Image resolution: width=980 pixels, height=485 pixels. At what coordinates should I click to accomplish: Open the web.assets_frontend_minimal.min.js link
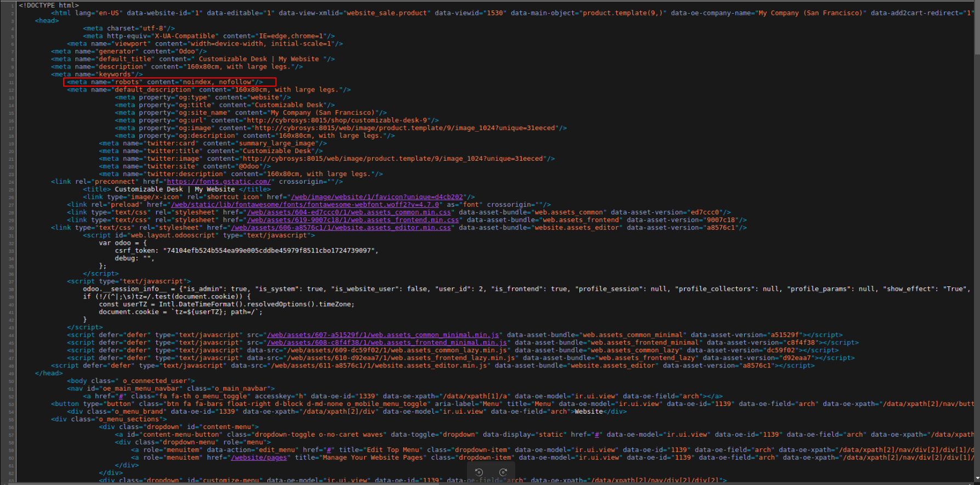point(387,342)
